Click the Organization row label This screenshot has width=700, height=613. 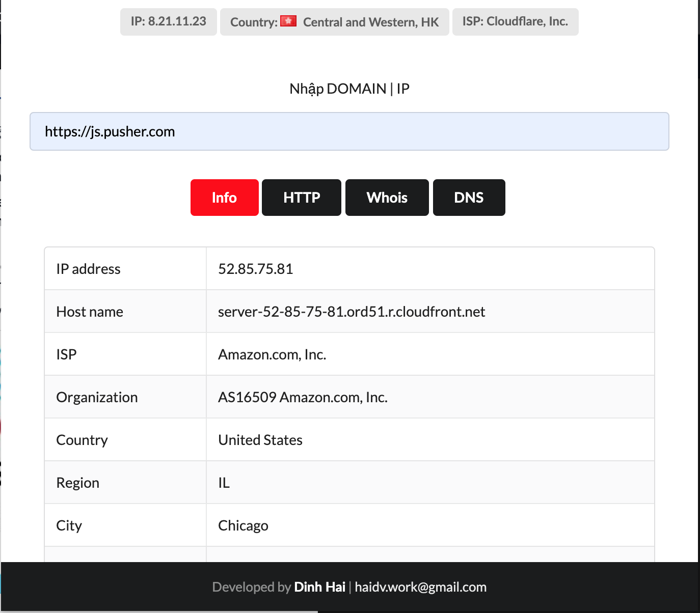pos(97,397)
